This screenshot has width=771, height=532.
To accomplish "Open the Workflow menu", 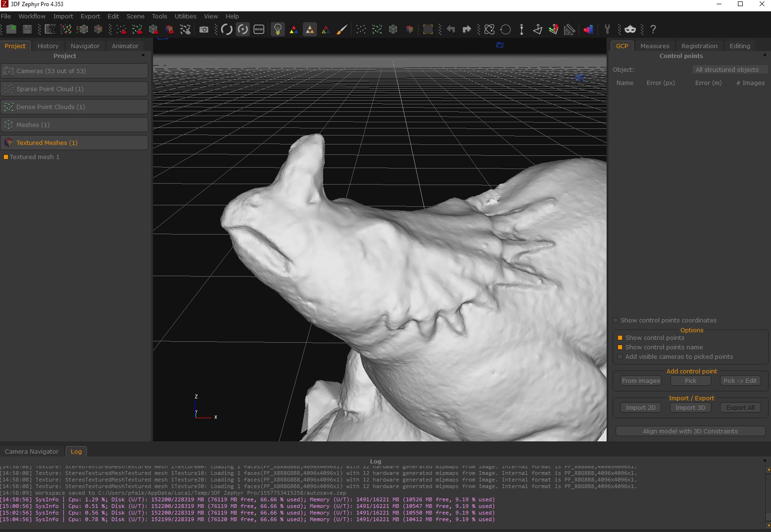I will 32,16.
